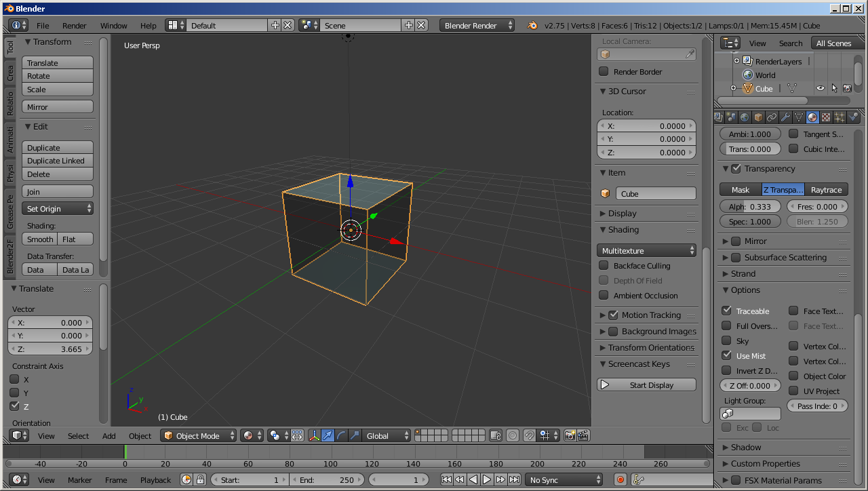
Task: Play the animation in reverse
Action: (473, 479)
